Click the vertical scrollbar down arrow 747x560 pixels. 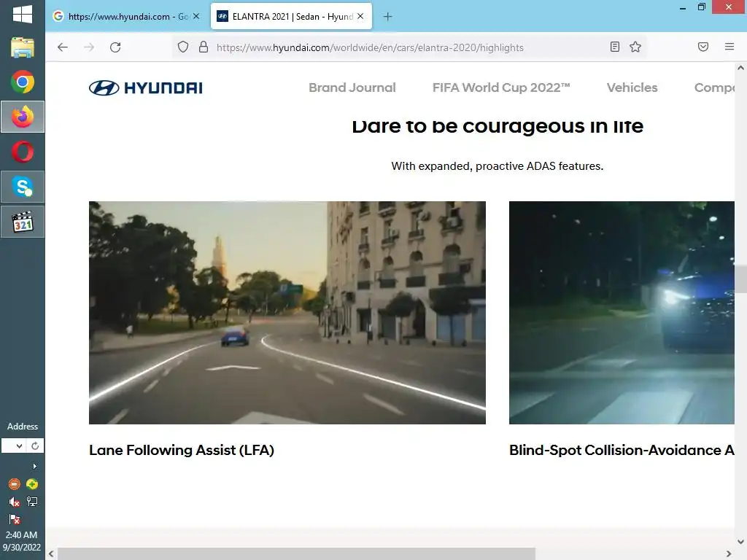(740, 542)
